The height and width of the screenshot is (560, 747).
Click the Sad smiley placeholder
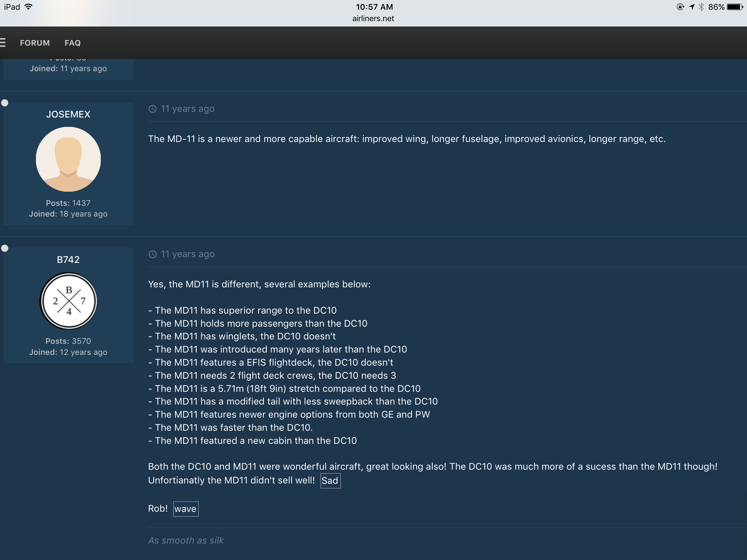click(330, 480)
